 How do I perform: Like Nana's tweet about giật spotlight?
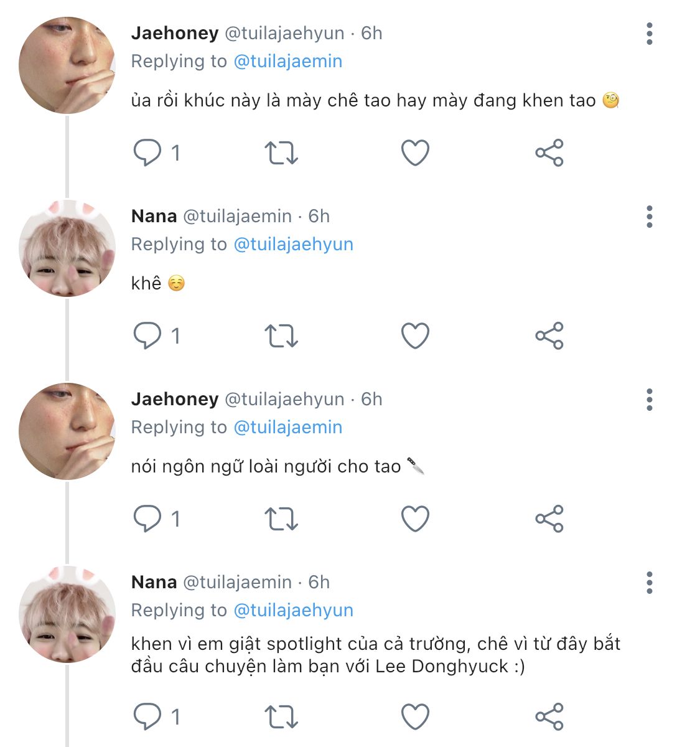tap(415, 716)
